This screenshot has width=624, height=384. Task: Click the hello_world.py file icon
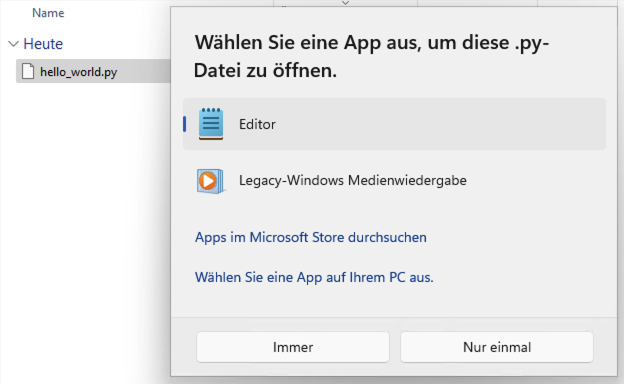pos(27,72)
